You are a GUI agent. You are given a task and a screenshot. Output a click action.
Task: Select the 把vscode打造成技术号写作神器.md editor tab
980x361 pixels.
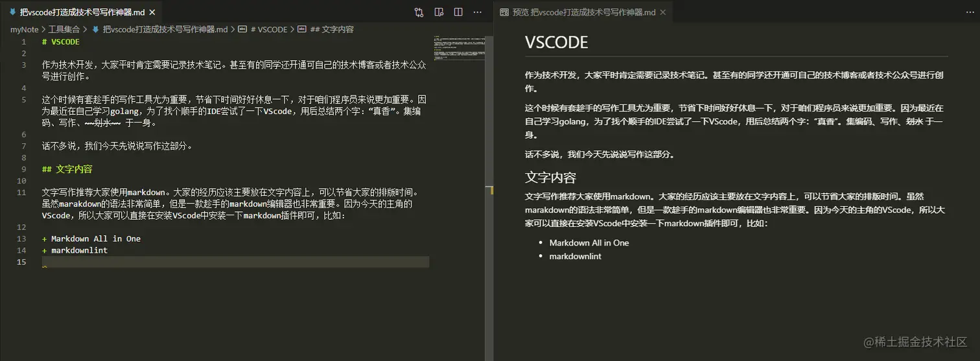(x=83, y=12)
